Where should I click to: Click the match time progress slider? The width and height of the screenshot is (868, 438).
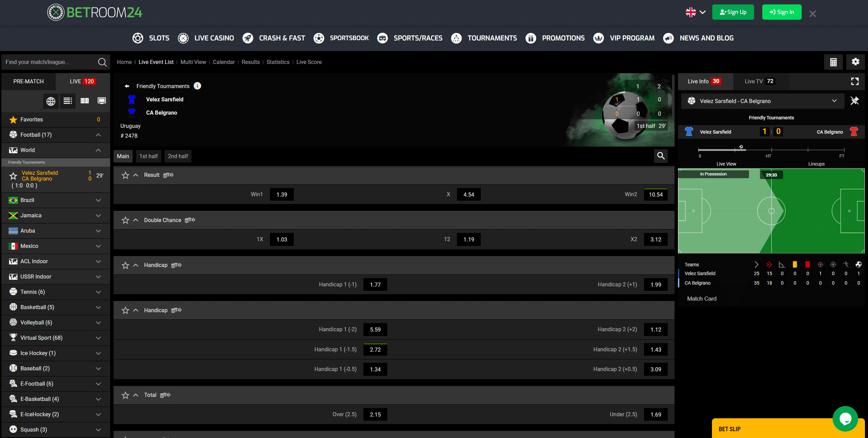pyautogui.click(x=741, y=147)
